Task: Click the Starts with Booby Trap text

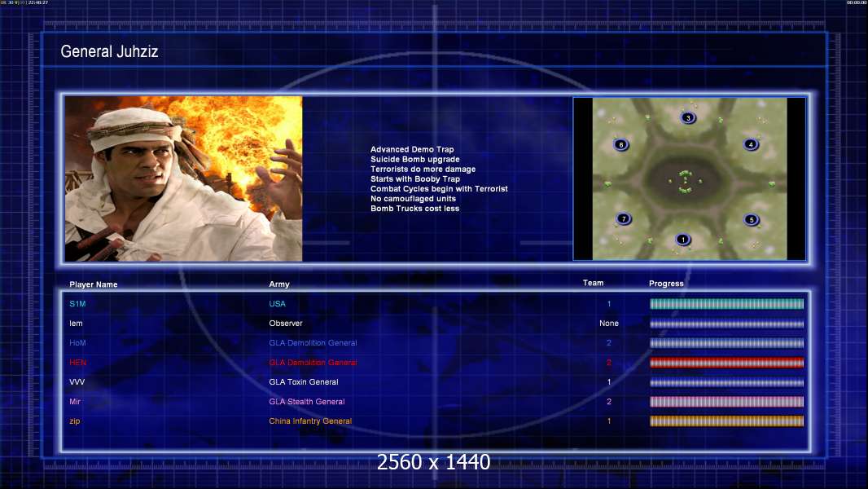Action: coord(415,178)
